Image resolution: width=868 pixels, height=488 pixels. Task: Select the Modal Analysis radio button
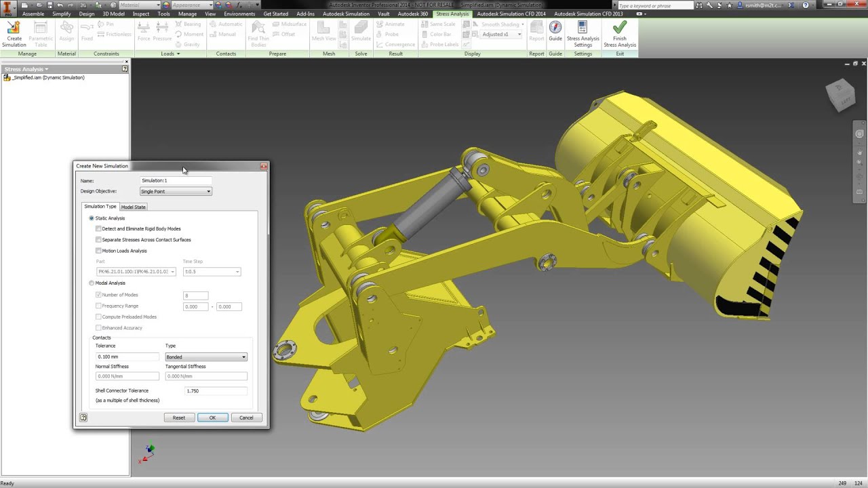pyautogui.click(x=92, y=283)
